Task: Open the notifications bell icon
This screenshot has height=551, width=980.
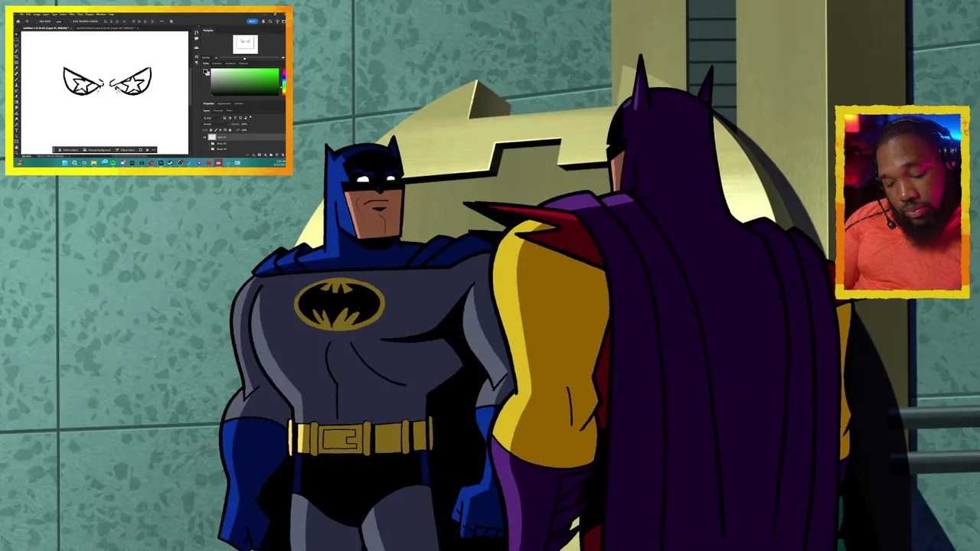Action: pos(263,21)
